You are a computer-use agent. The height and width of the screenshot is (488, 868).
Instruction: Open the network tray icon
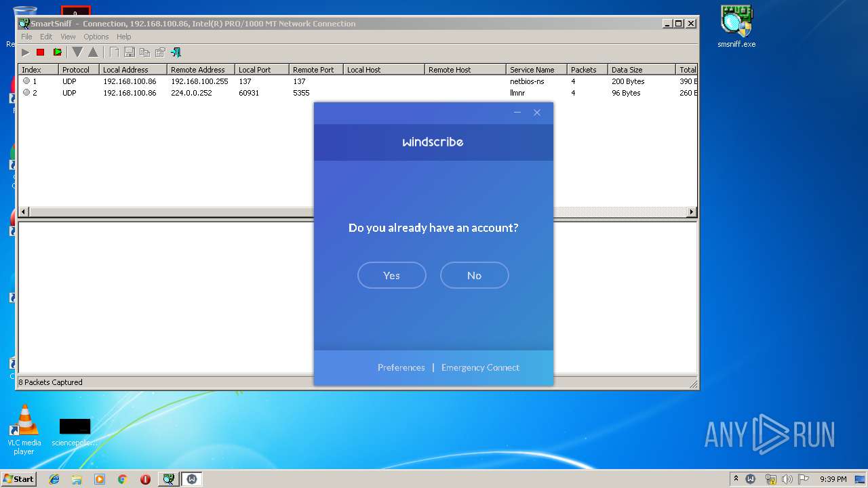pyautogui.click(x=770, y=479)
